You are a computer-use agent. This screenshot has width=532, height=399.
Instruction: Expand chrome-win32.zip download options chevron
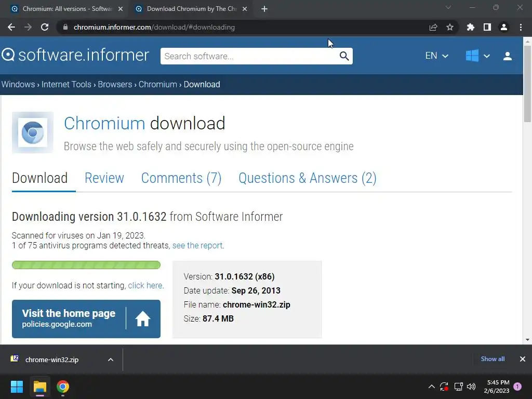coord(111,360)
